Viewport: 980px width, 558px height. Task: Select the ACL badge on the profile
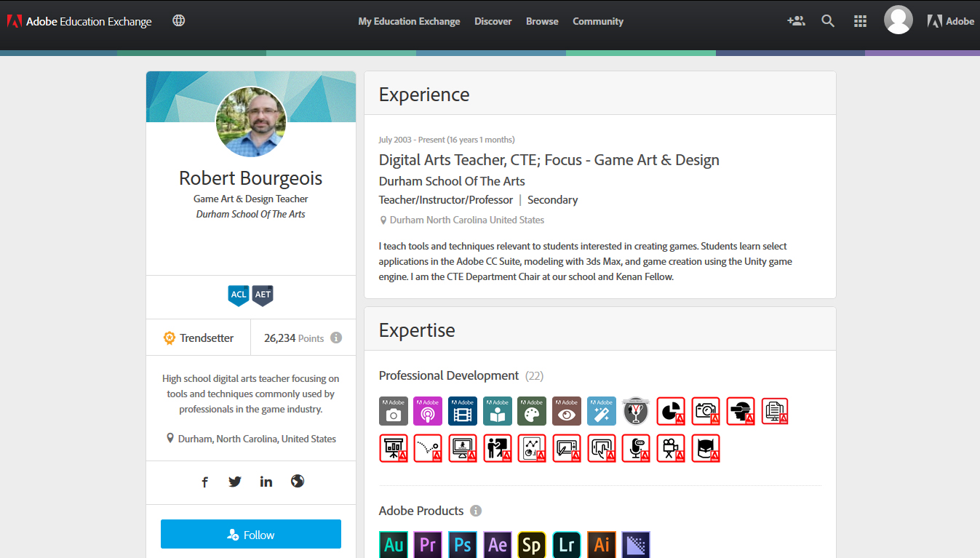pos(239,295)
